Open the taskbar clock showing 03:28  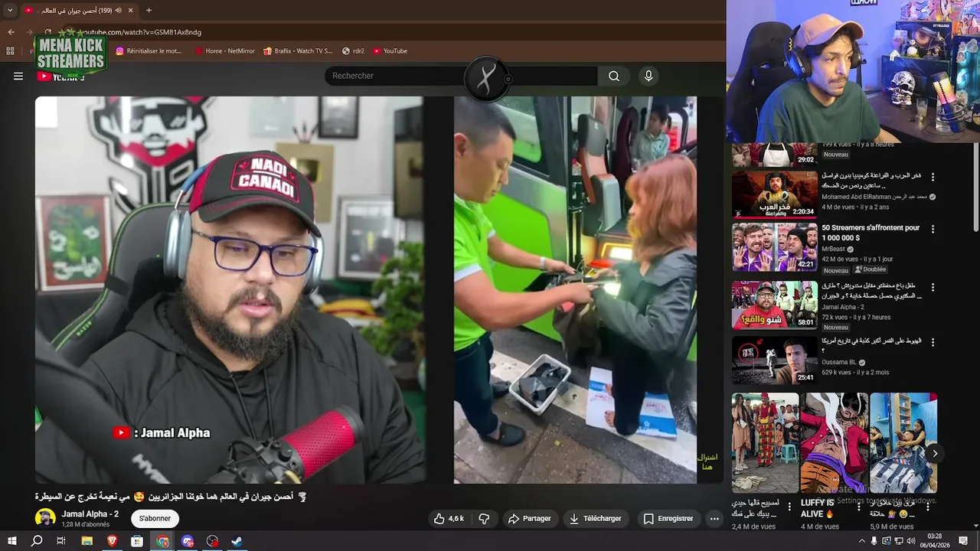pyautogui.click(x=935, y=541)
